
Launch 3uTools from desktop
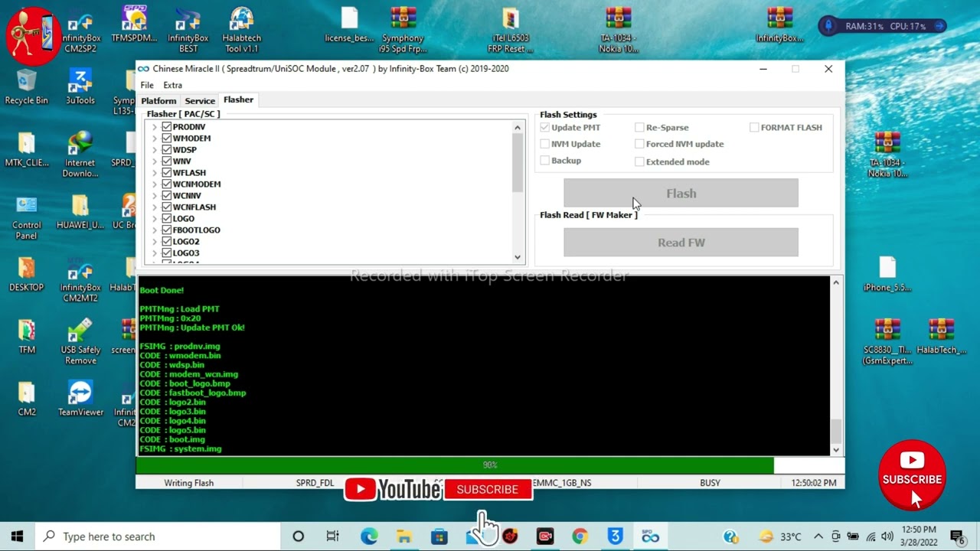[x=80, y=87]
